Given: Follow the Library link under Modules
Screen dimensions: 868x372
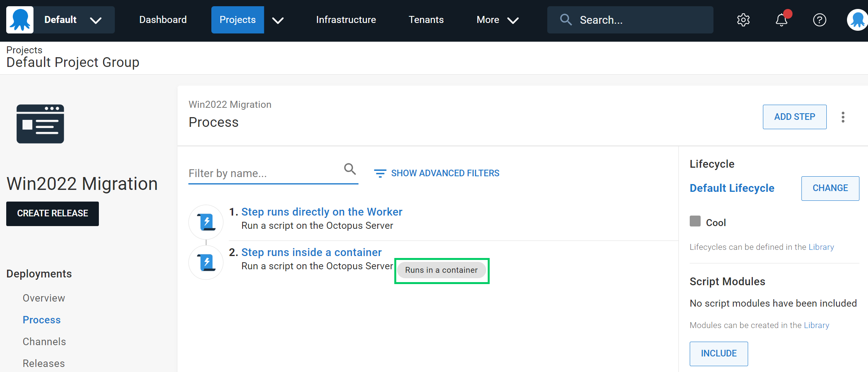Looking at the screenshot, I should click(817, 325).
